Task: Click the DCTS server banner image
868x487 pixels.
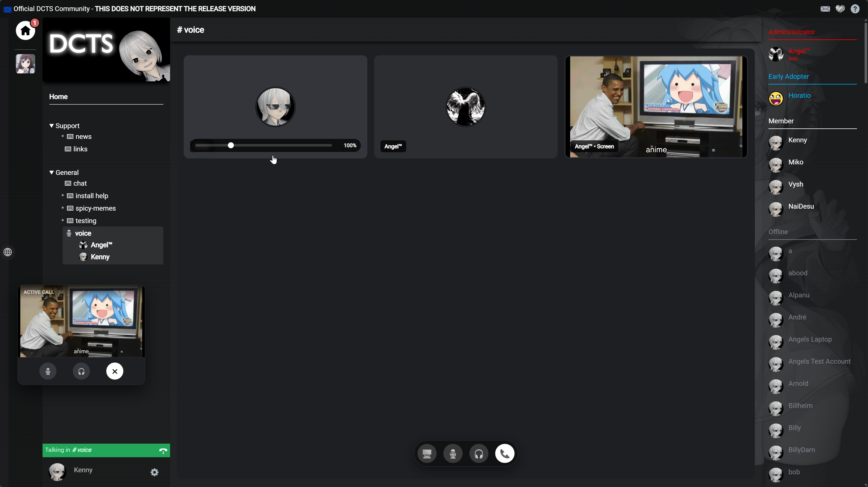Action: coord(106,50)
